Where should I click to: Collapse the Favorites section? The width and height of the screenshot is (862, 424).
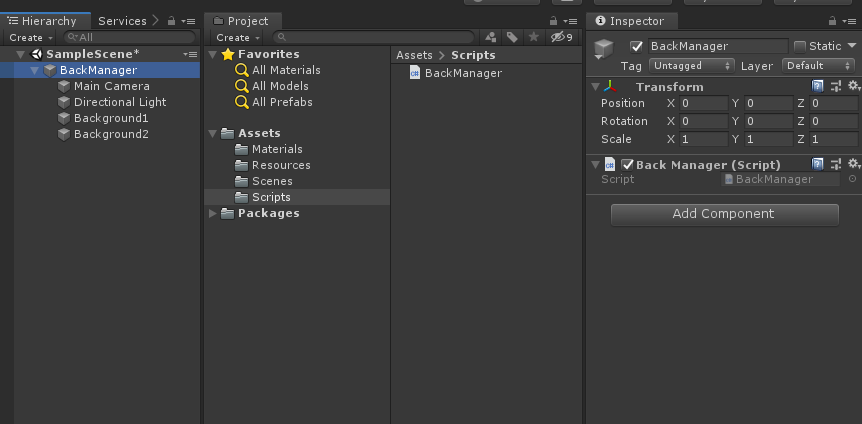212,54
